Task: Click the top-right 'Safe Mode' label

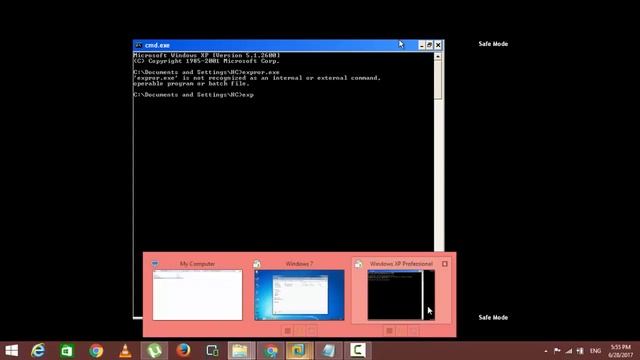Action: 493,44
